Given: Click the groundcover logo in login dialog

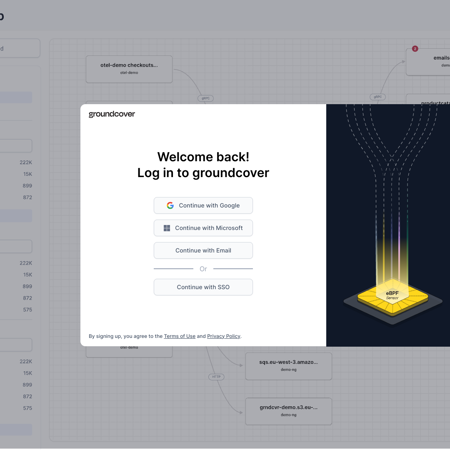Looking at the screenshot, I should pos(112,114).
